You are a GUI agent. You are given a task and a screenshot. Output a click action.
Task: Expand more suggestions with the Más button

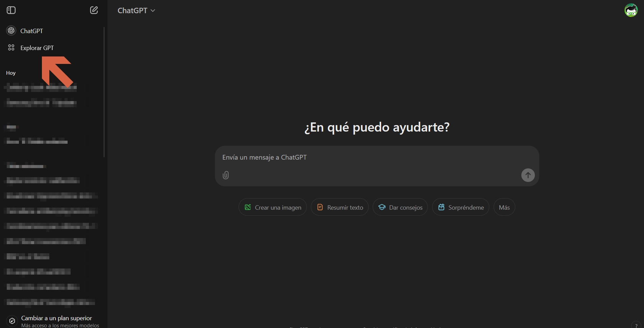504,207
